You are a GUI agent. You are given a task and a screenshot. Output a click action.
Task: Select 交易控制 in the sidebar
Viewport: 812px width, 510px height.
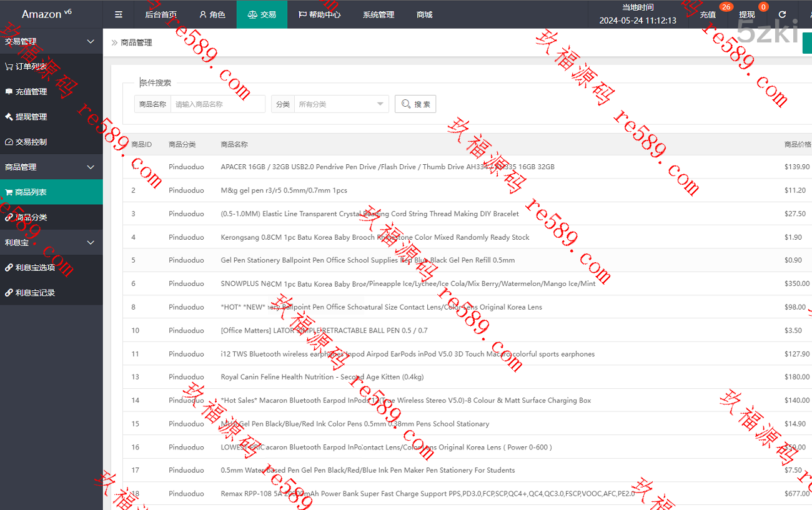tap(31, 142)
